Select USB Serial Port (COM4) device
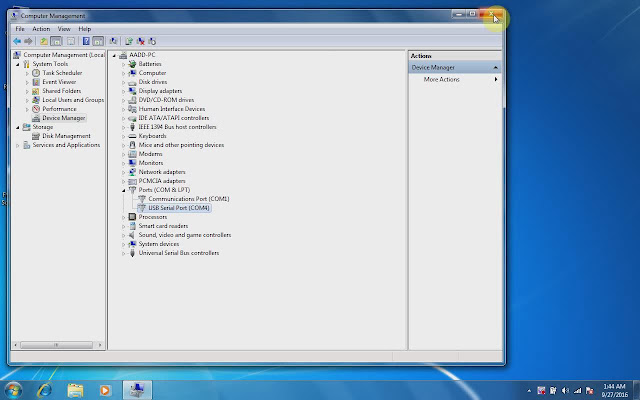 [x=178, y=208]
